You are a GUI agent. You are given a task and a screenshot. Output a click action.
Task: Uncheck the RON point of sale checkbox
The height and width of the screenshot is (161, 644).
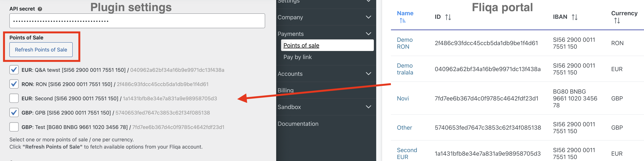pos(14,84)
